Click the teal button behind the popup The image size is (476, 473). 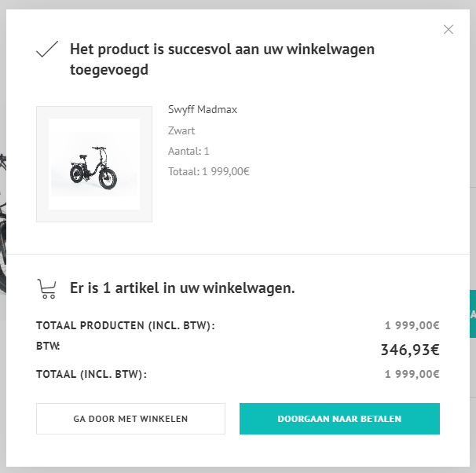point(473,314)
